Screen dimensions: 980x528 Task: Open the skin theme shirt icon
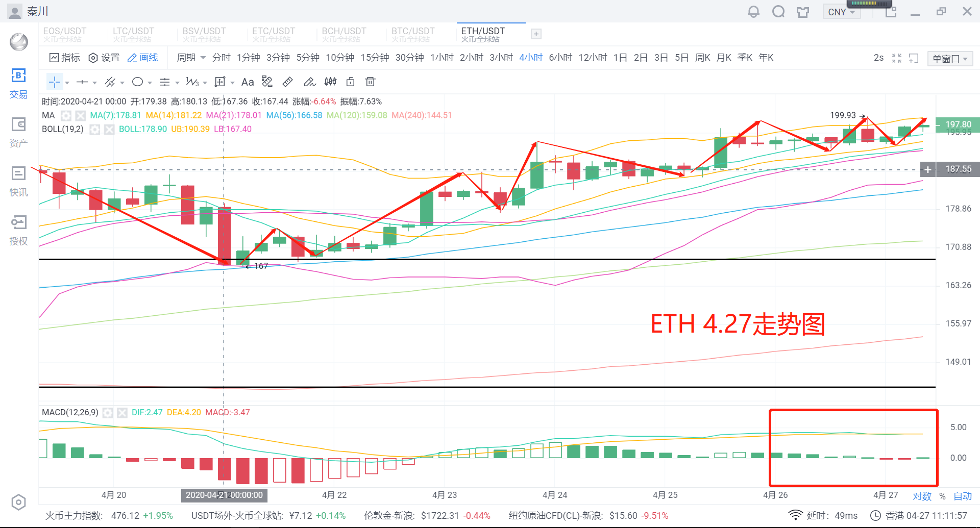click(x=803, y=12)
